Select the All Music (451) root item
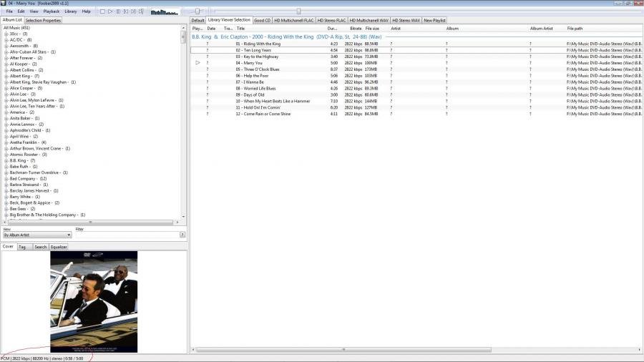Screen dimensions: 644x362 tap(17, 28)
